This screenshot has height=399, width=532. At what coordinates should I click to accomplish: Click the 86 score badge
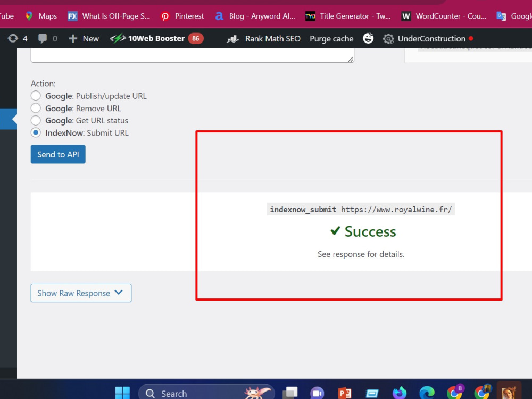click(x=196, y=38)
